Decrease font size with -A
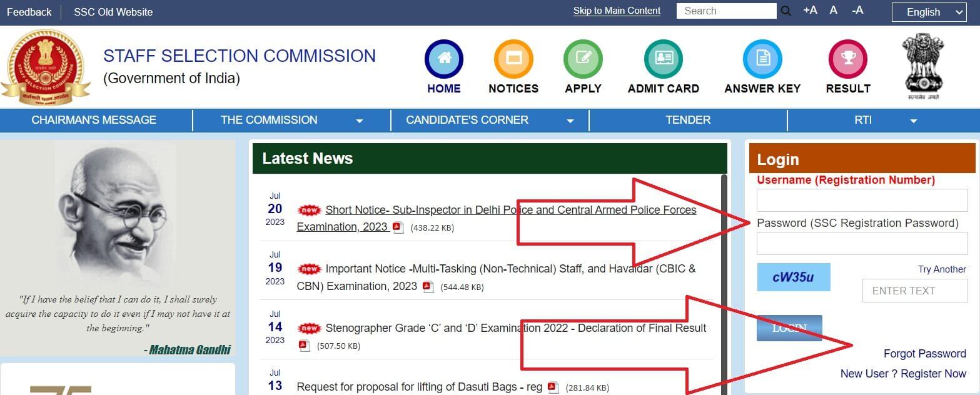This screenshot has width=980, height=395. click(x=857, y=10)
